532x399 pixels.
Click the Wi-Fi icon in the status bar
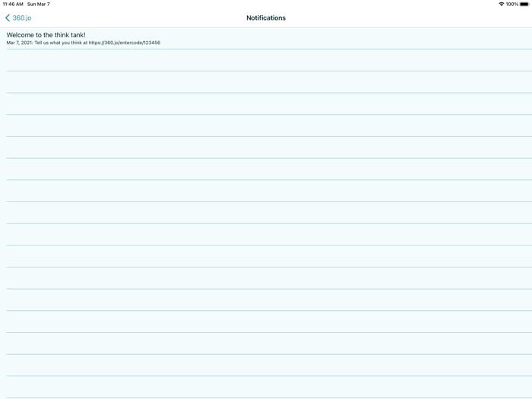(501, 4)
